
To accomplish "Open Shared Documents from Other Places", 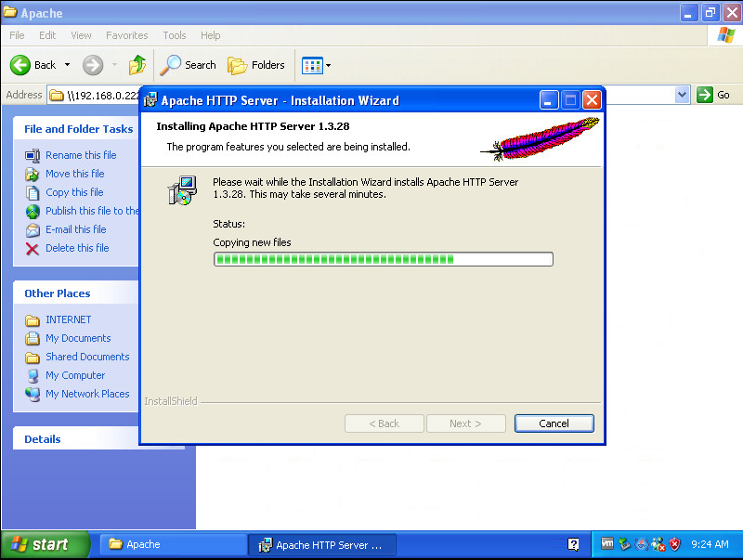I will tap(87, 357).
